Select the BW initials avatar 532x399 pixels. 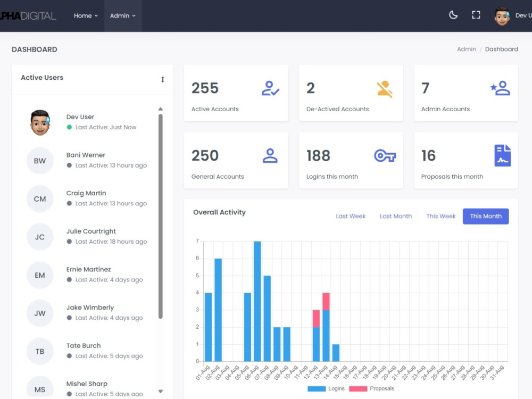click(x=40, y=161)
